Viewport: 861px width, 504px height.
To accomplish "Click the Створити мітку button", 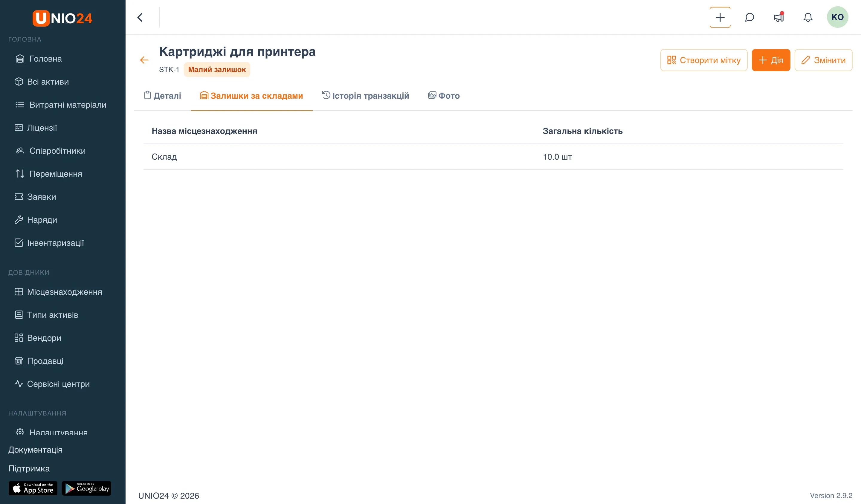I will coord(703,60).
